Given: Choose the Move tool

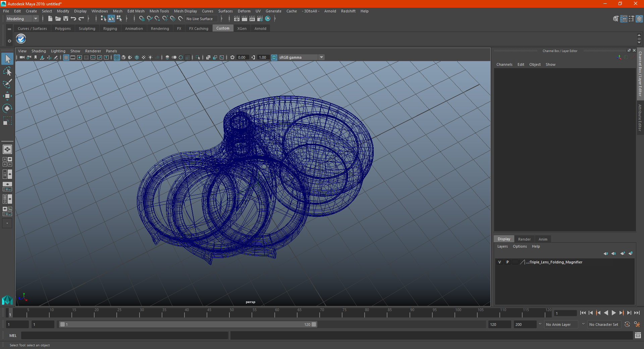Looking at the screenshot, I should [x=7, y=96].
